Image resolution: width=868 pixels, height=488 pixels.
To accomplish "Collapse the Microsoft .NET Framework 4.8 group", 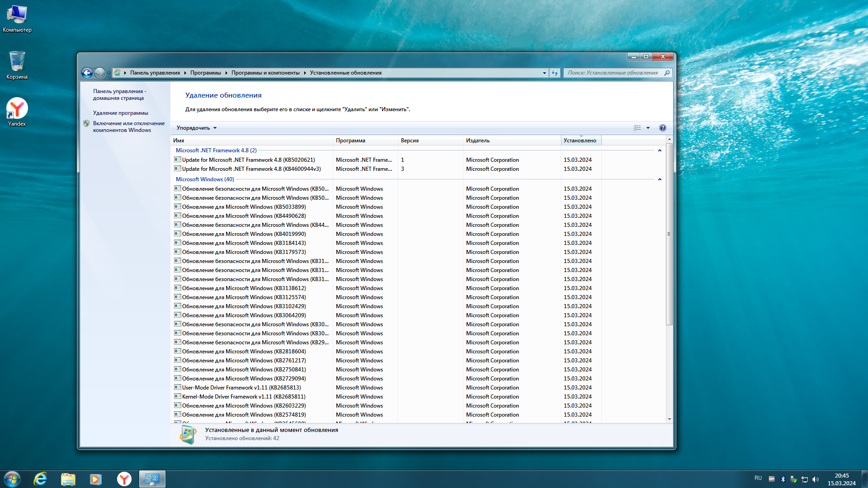I will [x=660, y=150].
